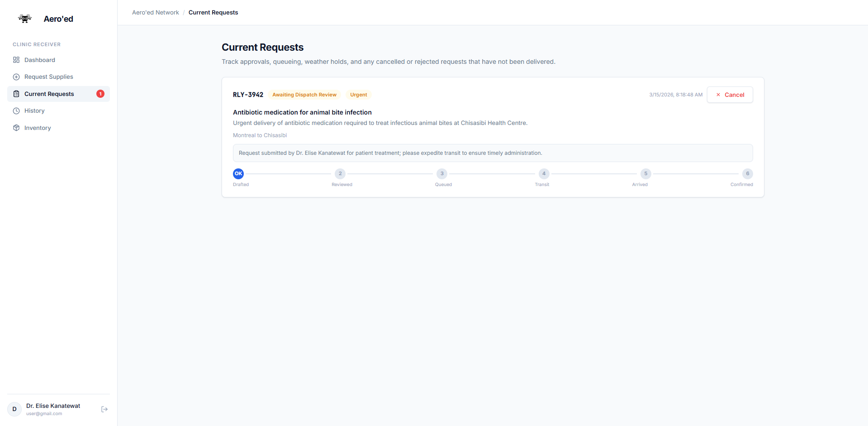868x426 pixels.
Task: Select the Drafted OK progress step
Action: pyautogui.click(x=238, y=173)
